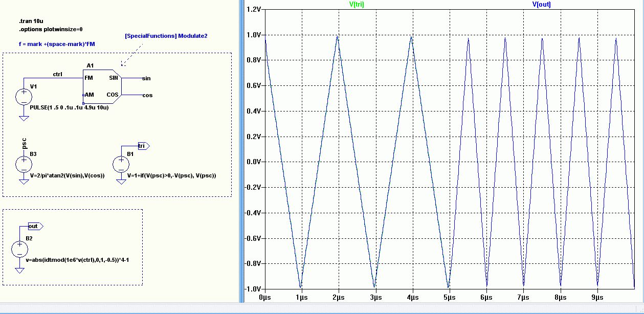Click the B1 component name label
This screenshot has width=644, height=314.
[x=130, y=154]
